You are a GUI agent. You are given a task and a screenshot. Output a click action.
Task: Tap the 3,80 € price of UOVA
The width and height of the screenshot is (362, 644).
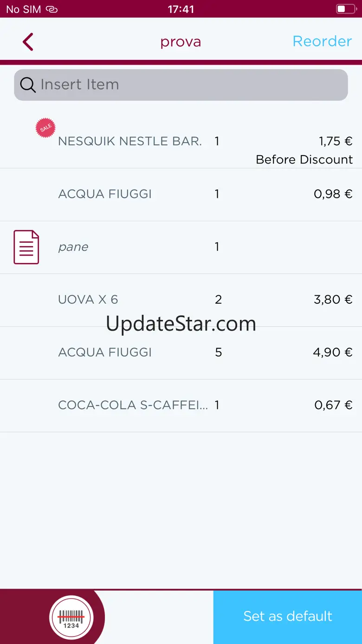[333, 300]
